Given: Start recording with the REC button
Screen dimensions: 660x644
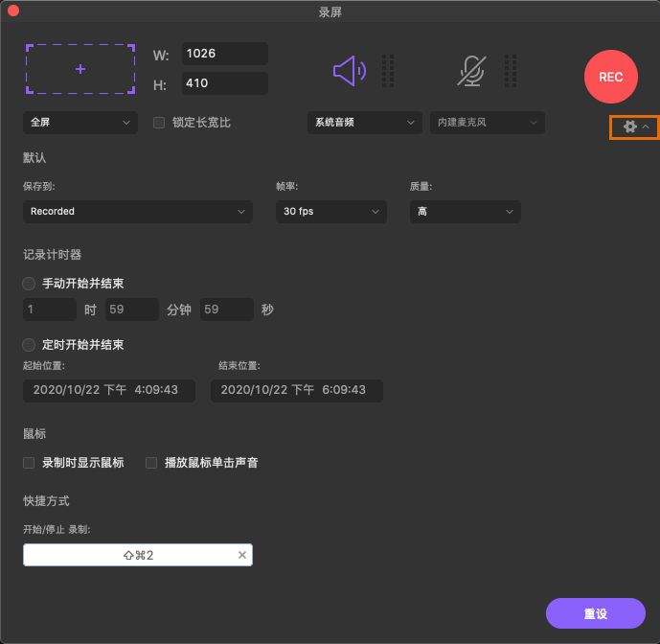Looking at the screenshot, I should [x=611, y=77].
